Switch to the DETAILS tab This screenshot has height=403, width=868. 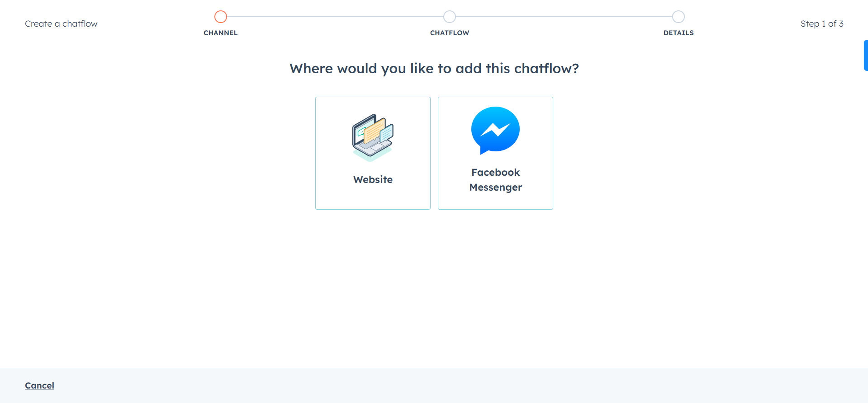pyautogui.click(x=678, y=33)
